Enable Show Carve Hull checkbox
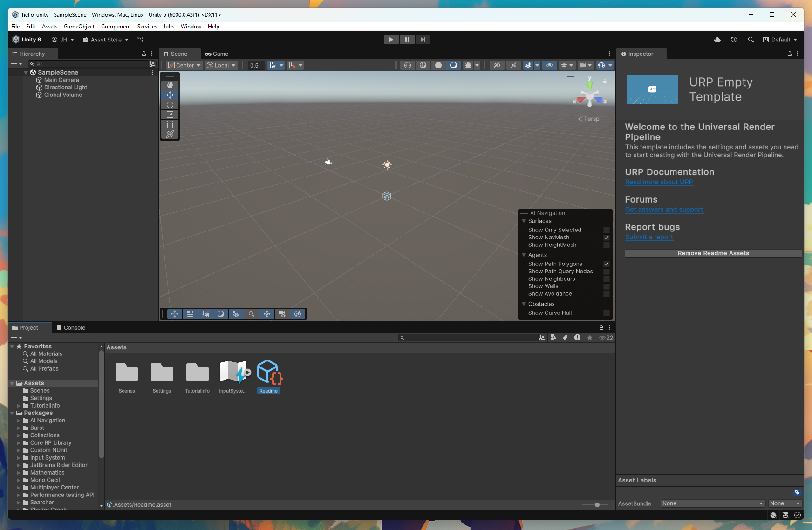The image size is (812, 530). (607, 313)
